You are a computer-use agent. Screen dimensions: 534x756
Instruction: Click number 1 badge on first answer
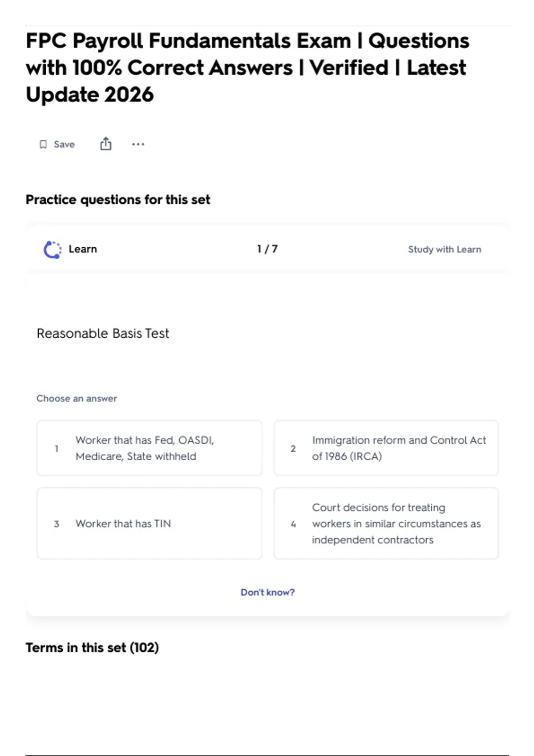click(x=57, y=448)
